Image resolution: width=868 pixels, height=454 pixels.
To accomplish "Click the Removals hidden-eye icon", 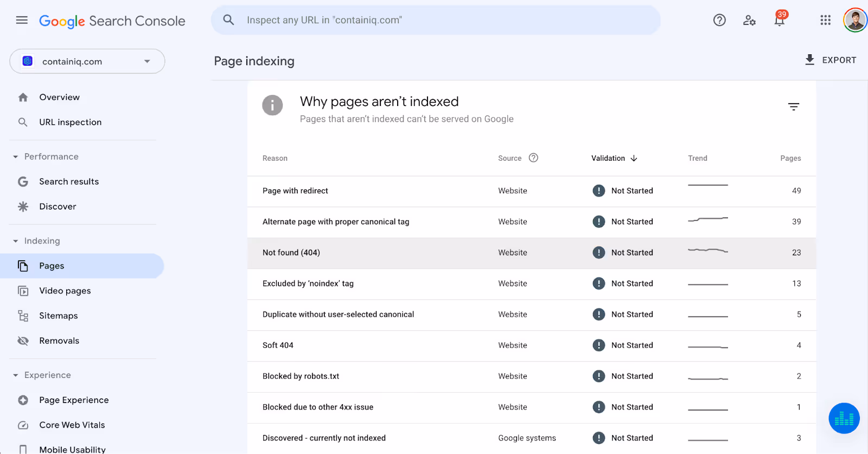I will click(23, 340).
